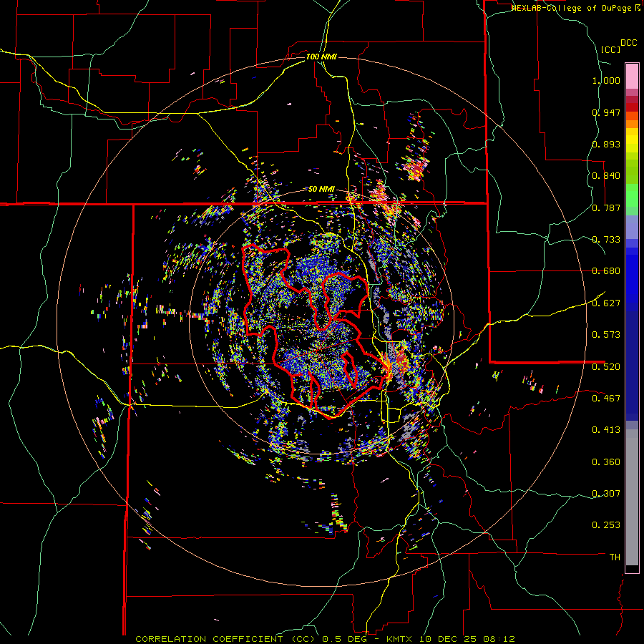Click the 0.307 scale value
Screen dimensions: 644x644
[606, 494]
